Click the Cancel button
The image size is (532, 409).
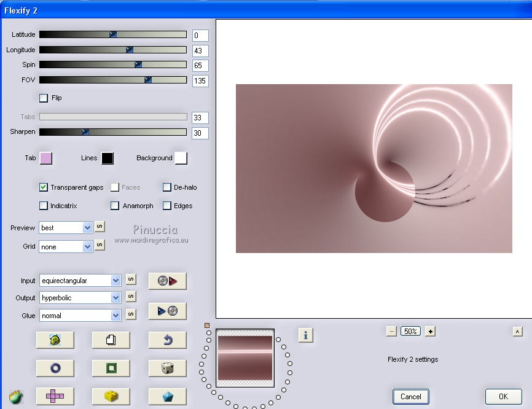tap(411, 397)
